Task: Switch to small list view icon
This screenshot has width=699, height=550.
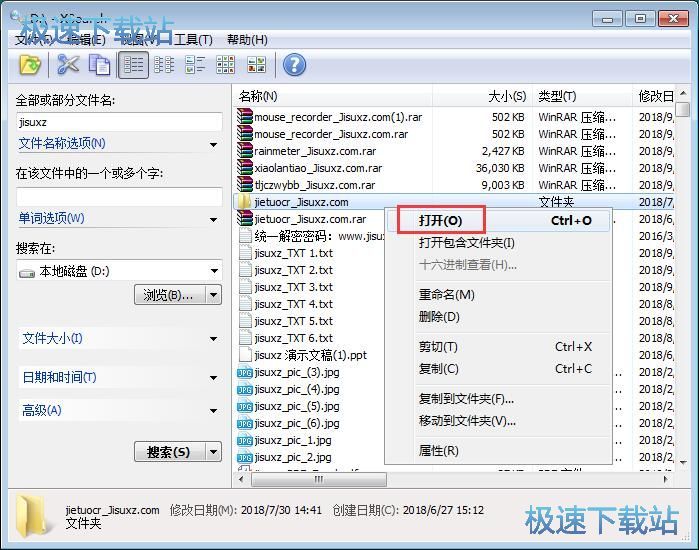Action: click(164, 65)
